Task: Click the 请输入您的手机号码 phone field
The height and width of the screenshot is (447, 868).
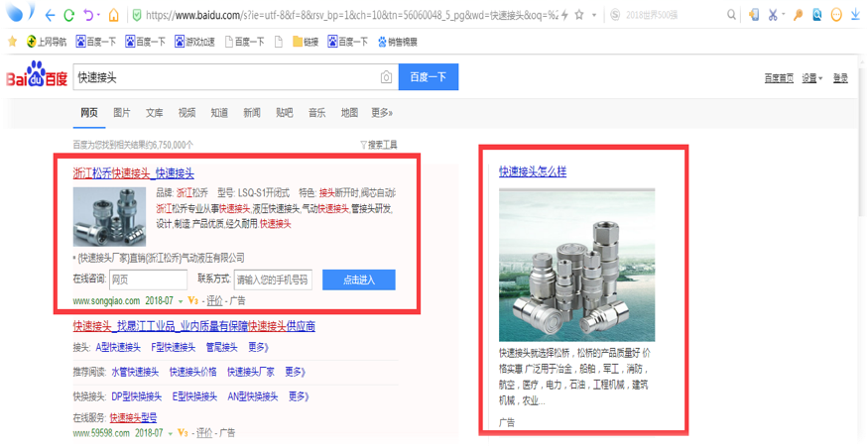Action: point(273,279)
